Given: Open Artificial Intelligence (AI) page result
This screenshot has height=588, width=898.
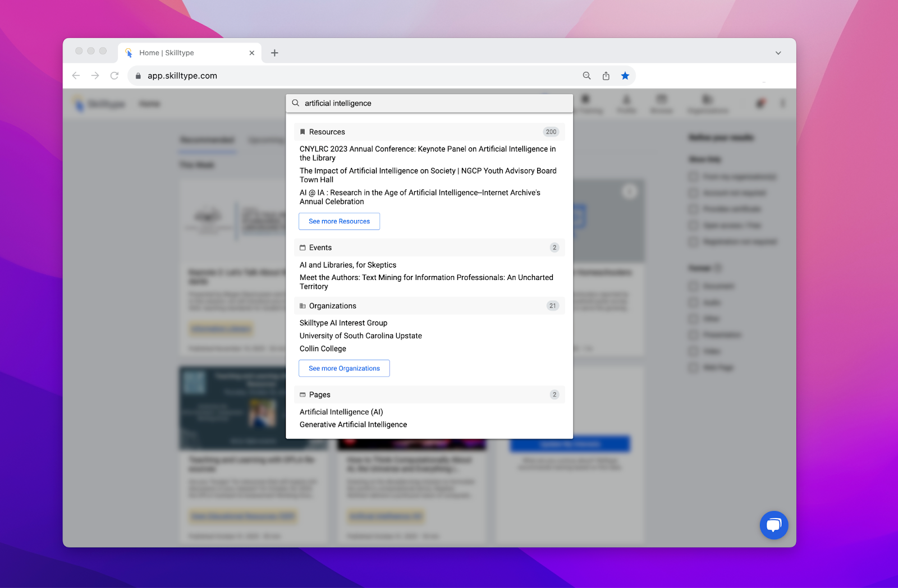Looking at the screenshot, I should (341, 412).
